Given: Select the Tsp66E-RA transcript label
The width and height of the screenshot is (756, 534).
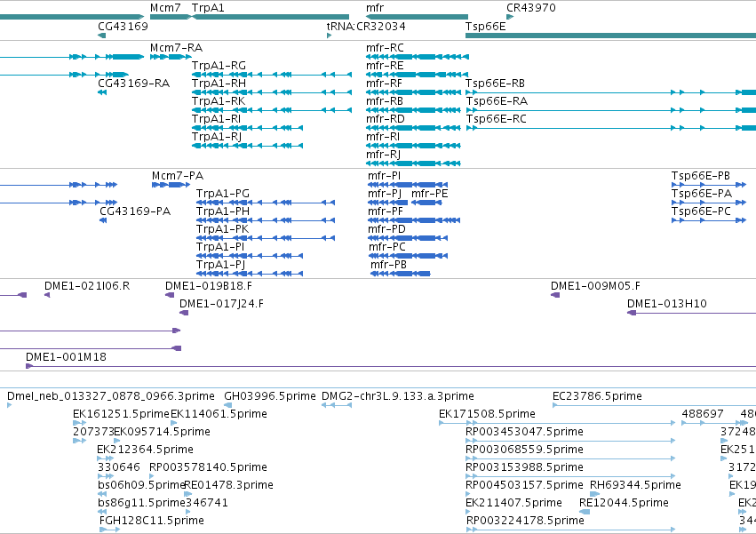Looking at the screenshot, I should coord(497,101).
